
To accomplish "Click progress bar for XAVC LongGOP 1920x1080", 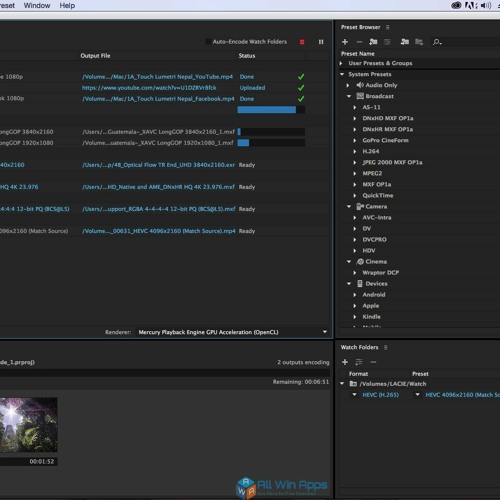I will 271,143.
